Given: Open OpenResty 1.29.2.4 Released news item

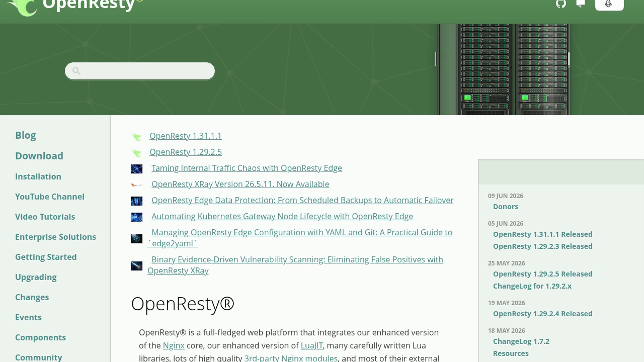Looking at the screenshot, I should pos(543,313).
